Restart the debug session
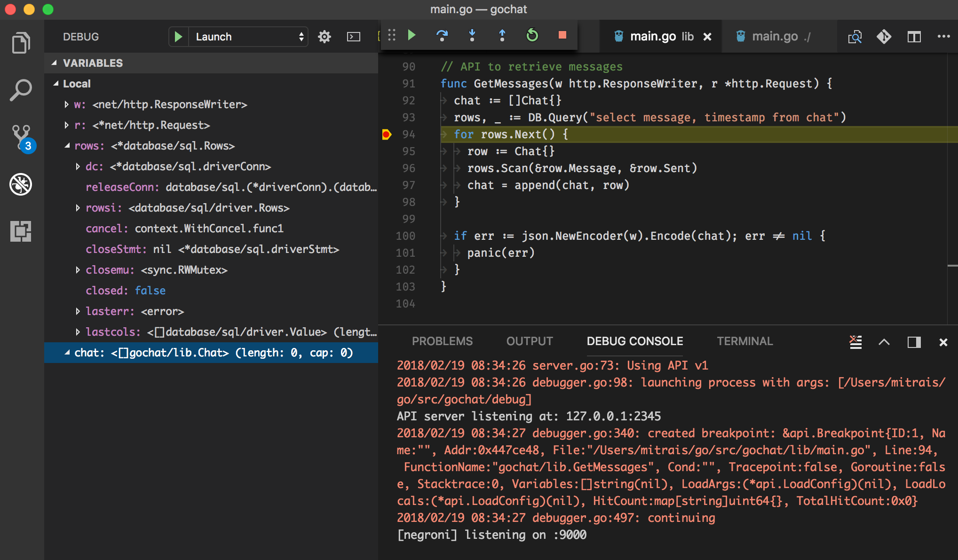 [x=532, y=35]
